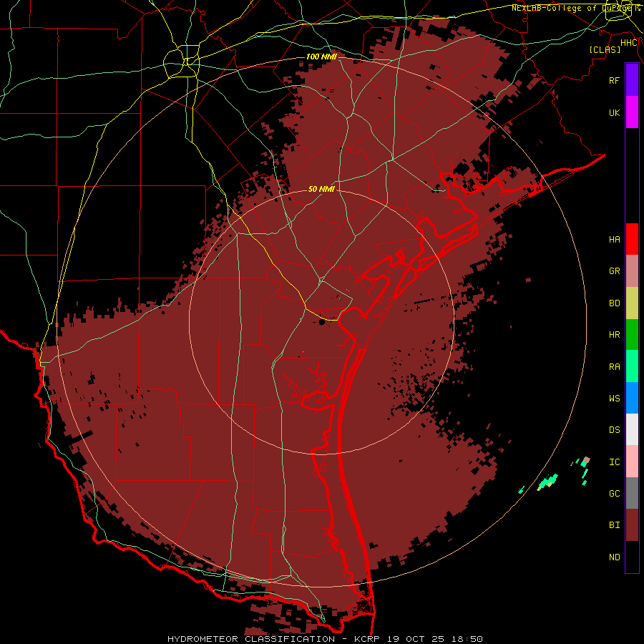Viewport: 644px width, 644px height.
Task: Click the HA legend label
Action: point(614,240)
